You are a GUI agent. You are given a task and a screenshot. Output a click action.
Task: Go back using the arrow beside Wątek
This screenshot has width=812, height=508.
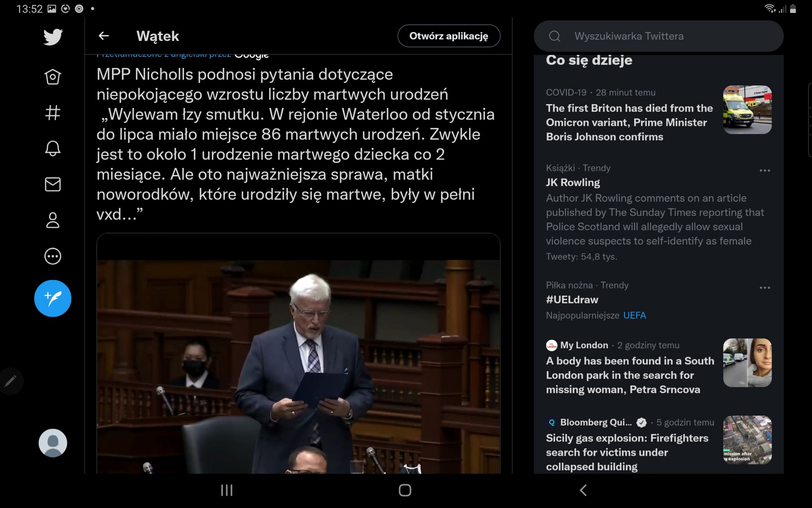coord(104,36)
